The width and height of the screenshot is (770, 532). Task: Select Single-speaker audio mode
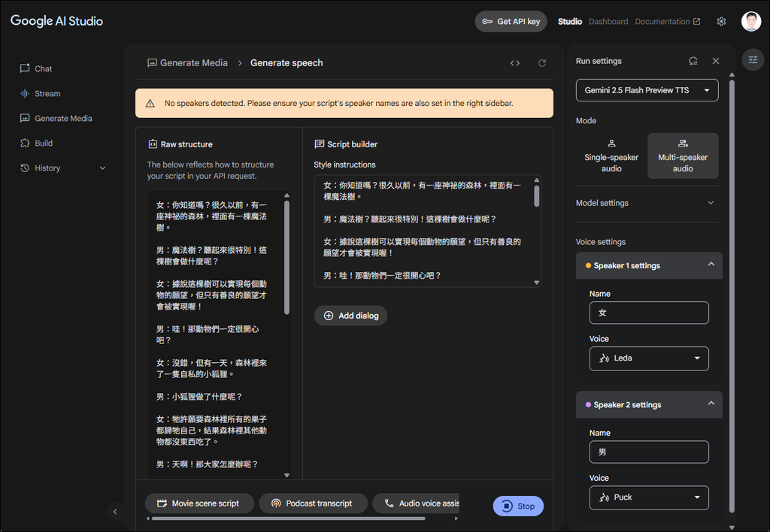611,156
